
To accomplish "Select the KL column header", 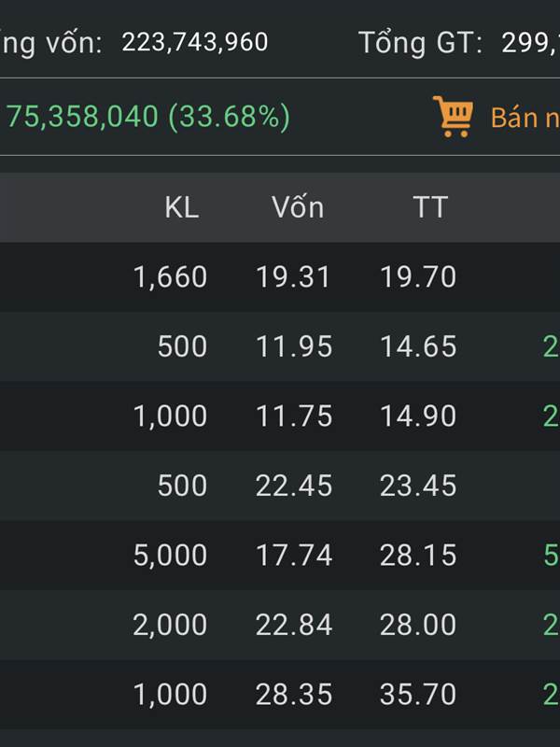I will (181, 207).
